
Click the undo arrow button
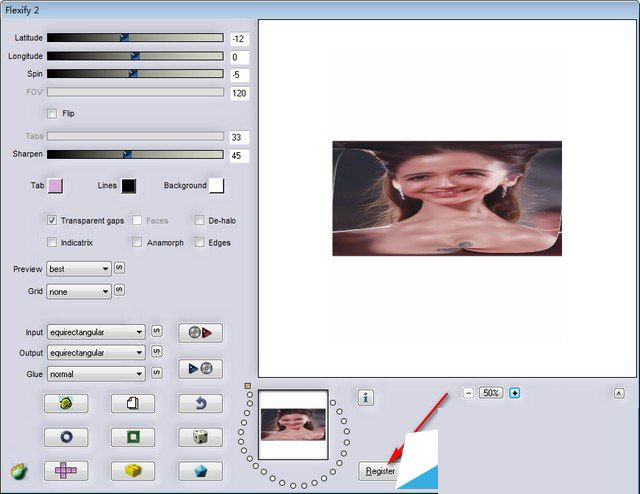200,404
